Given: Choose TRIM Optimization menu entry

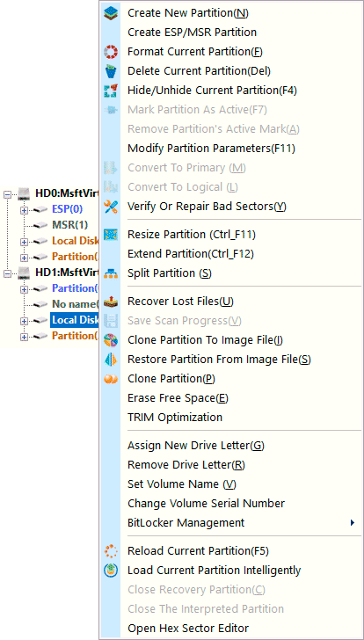Looking at the screenshot, I should coord(242,418).
